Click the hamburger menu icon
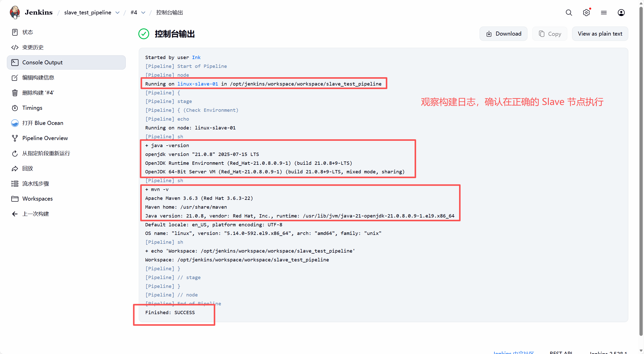The height and width of the screenshot is (354, 644). click(604, 13)
